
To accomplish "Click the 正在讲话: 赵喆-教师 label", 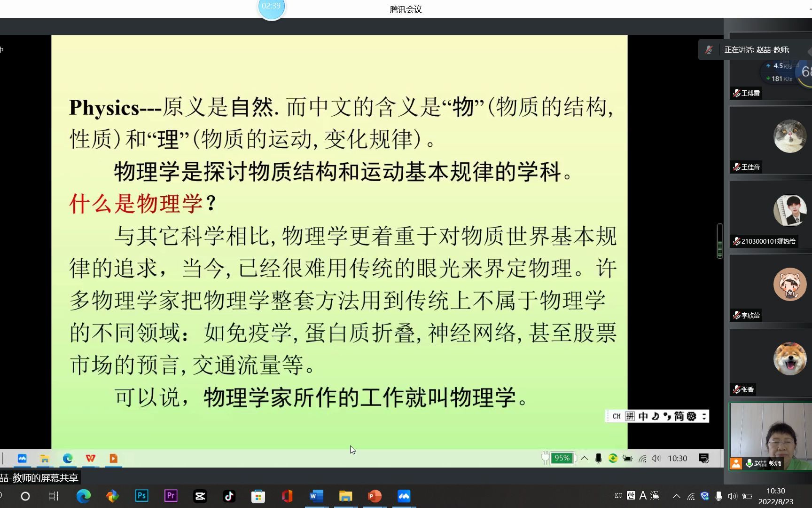I will click(757, 49).
